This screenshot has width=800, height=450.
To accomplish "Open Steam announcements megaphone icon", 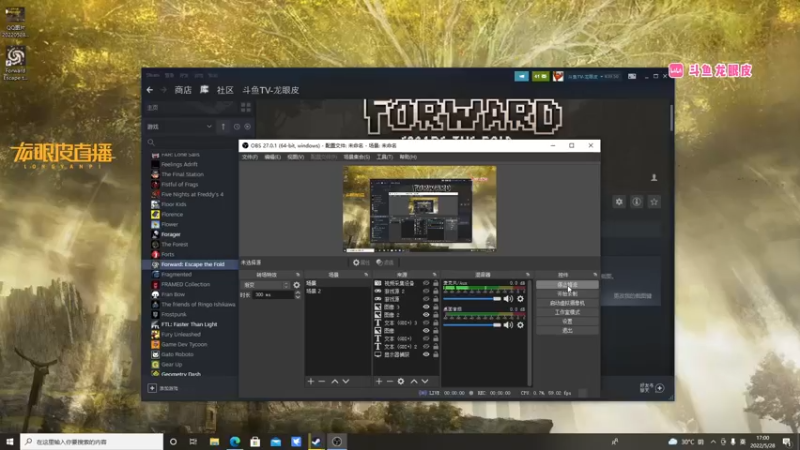I will 521,76.
